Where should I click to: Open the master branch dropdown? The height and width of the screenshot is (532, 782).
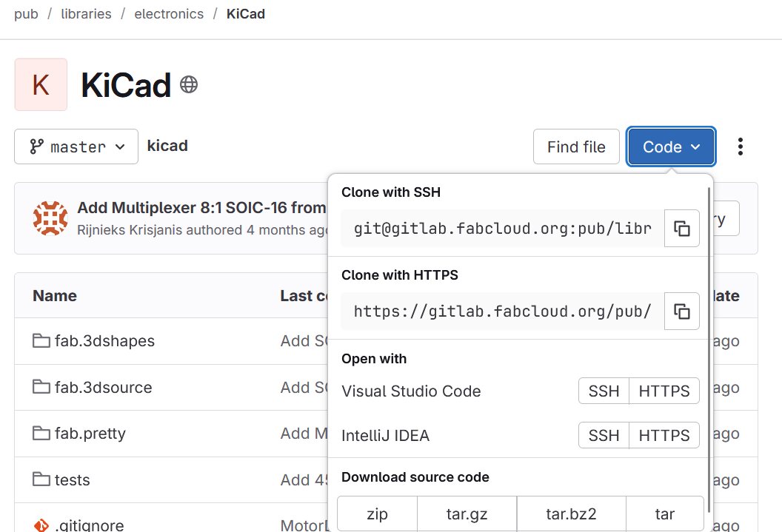76,146
